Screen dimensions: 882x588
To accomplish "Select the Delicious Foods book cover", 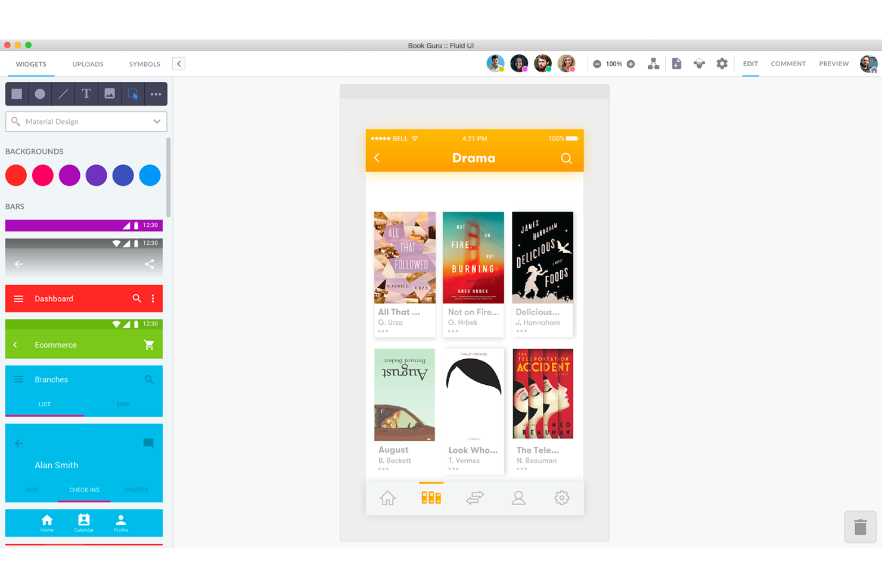I will pos(542,257).
